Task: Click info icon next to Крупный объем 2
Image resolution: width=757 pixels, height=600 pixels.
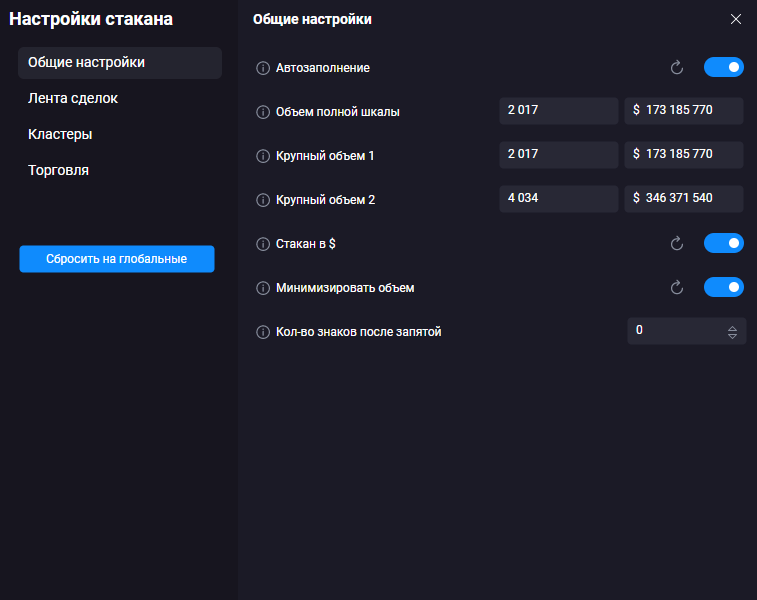Action: pyautogui.click(x=263, y=200)
